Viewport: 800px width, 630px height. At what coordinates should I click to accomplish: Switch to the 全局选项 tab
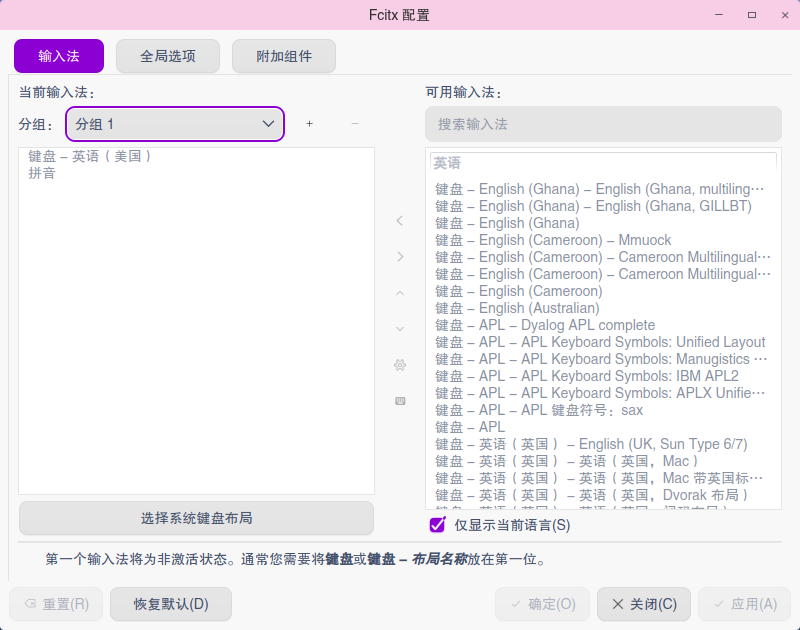coord(167,56)
